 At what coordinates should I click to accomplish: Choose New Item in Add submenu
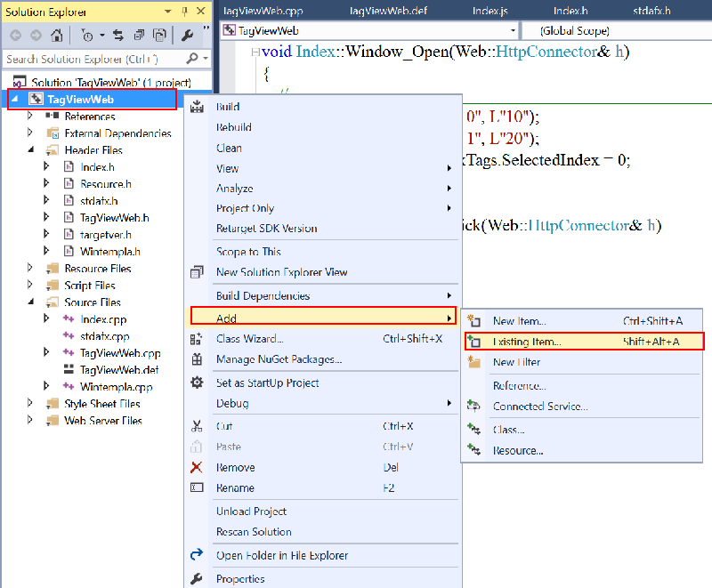click(x=583, y=321)
